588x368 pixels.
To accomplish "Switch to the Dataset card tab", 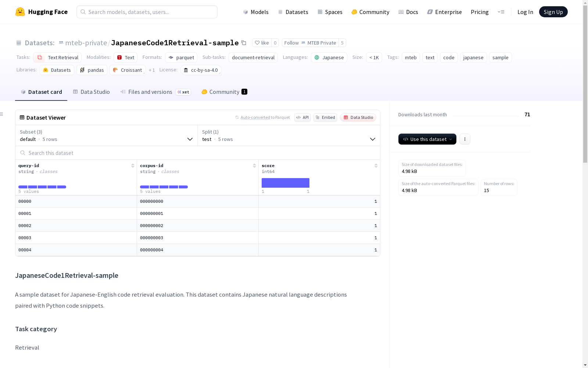I will pyautogui.click(x=41, y=92).
